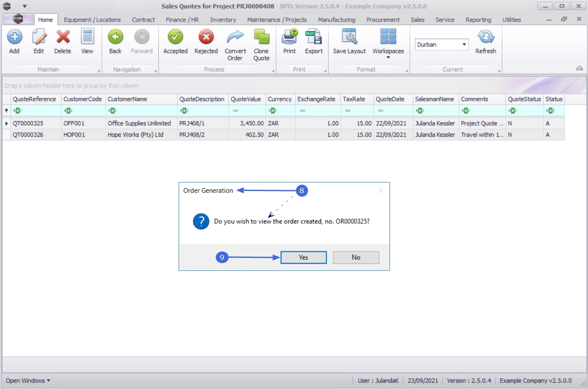Open the Maintenance / Projects tab
588x389 pixels.
tap(277, 20)
